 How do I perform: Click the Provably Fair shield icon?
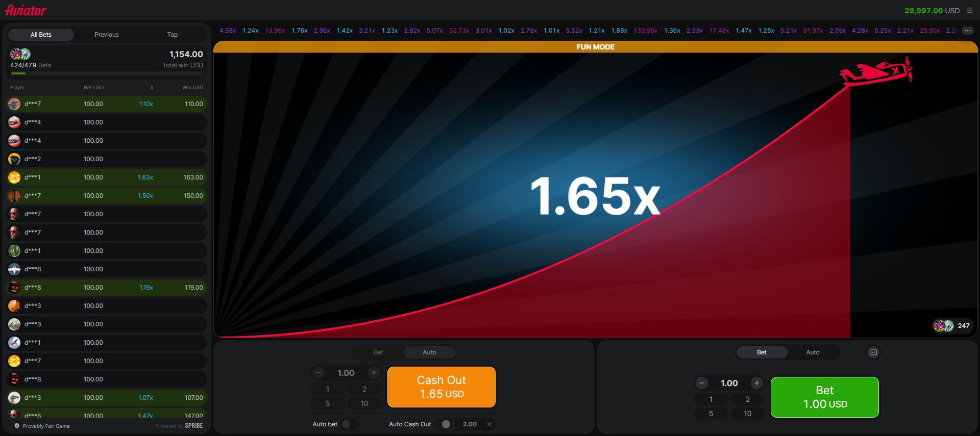pyautogui.click(x=17, y=426)
